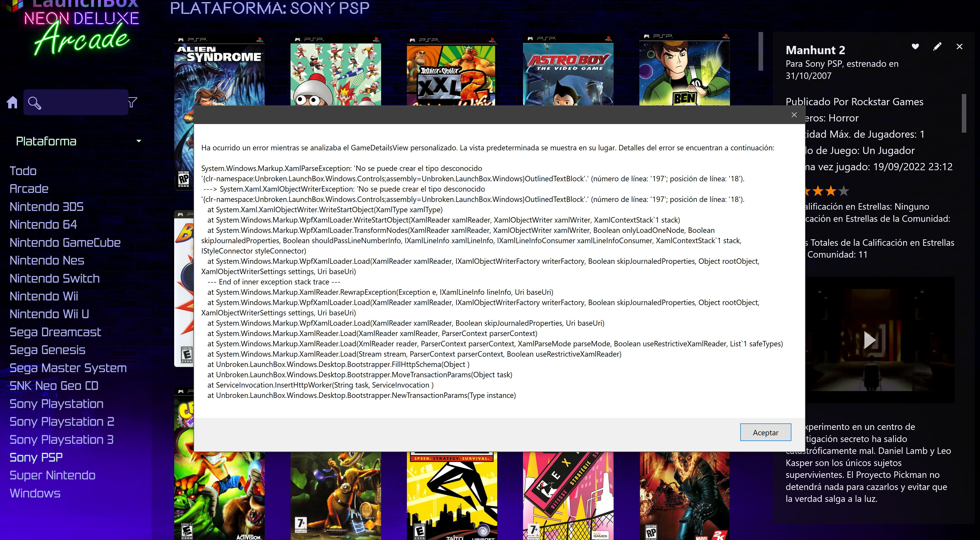The image size is (980, 540).
Task: Select Ape Escape monkey game cover
Action: [x=335, y=70]
